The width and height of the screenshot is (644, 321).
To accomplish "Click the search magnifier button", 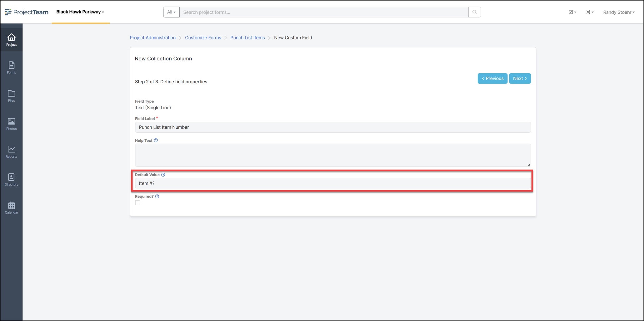I will (474, 12).
